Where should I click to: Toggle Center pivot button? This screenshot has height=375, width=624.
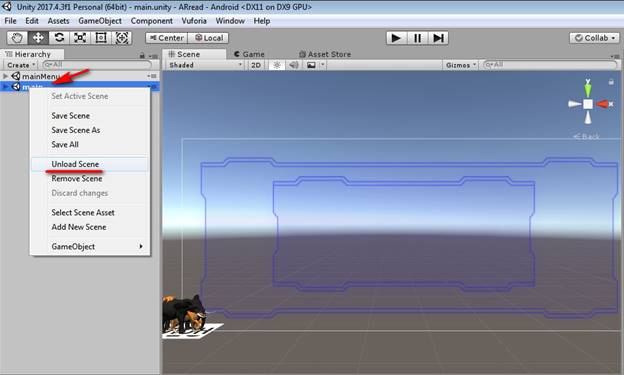pyautogui.click(x=166, y=38)
